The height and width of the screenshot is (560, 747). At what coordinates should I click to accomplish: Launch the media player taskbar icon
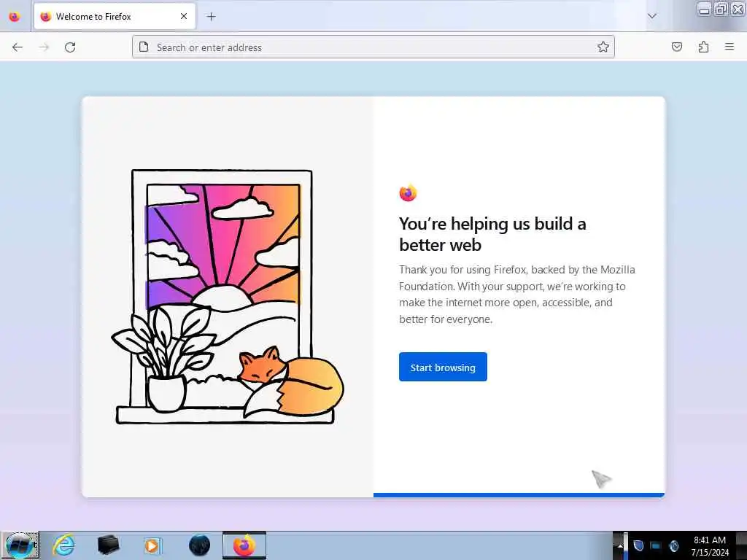pos(152,545)
